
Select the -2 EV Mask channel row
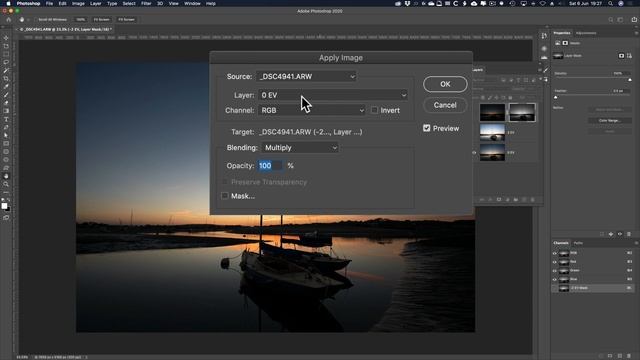593,288
